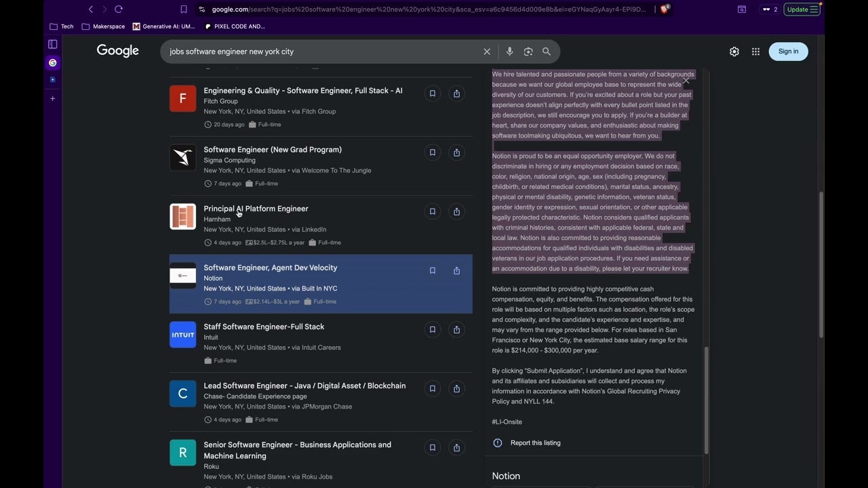Close the job details panel
The height and width of the screenshot is (488, 868).
(686, 81)
